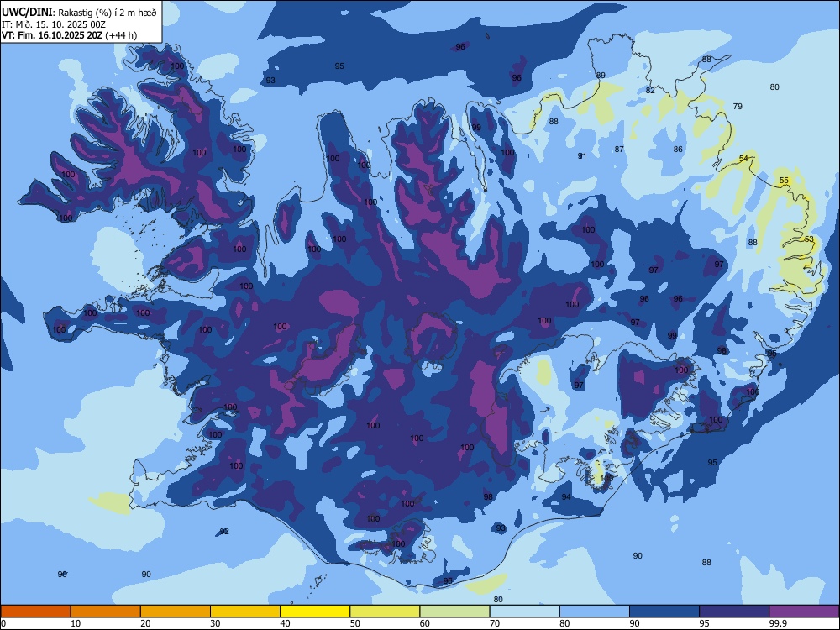Click the '60' tick label on the legend
The width and height of the screenshot is (840, 630).
(x=425, y=623)
